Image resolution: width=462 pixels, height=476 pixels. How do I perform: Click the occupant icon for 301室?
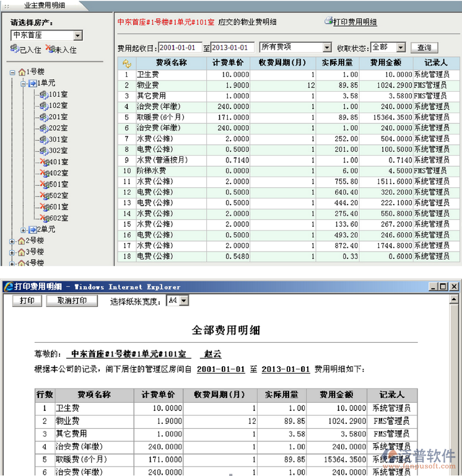point(44,139)
